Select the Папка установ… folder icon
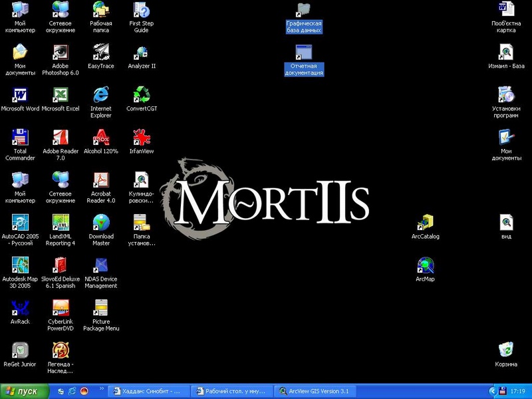The height and width of the screenshot is (399, 532). click(142, 230)
